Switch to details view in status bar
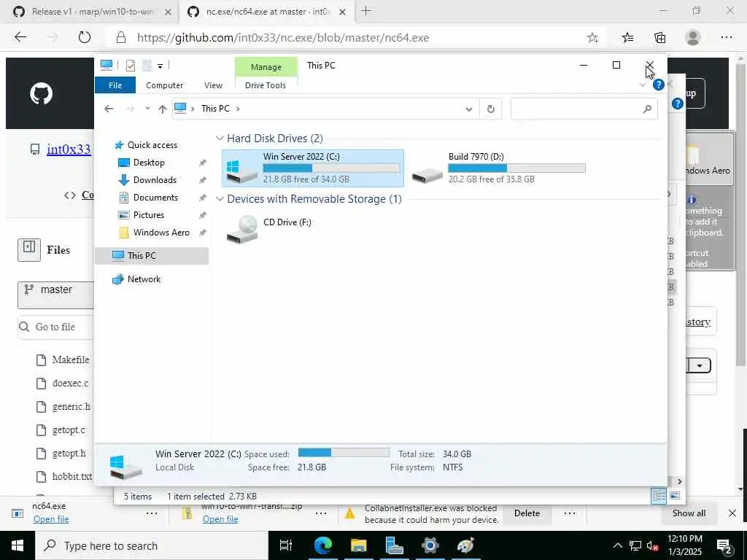The height and width of the screenshot is (560, 747). (x=659, y=496)
